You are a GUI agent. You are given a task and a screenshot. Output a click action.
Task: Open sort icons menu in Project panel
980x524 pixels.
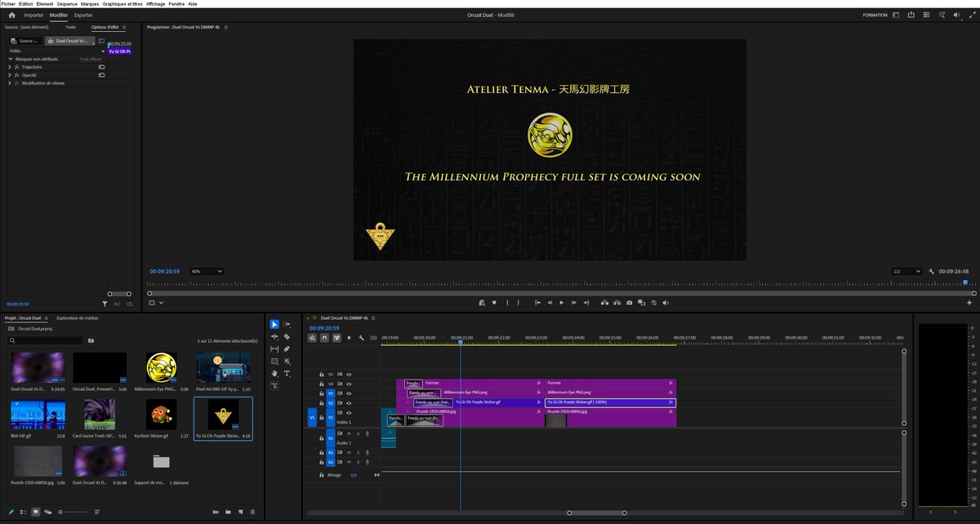[x=97, y=512]
